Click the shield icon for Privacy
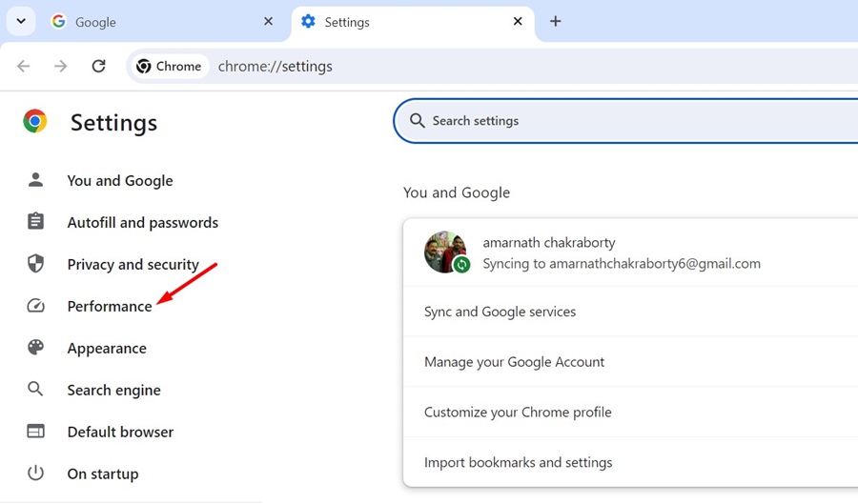Image resolution: width=858 pixels, height=504 pixels. click(x=35, y=264)
